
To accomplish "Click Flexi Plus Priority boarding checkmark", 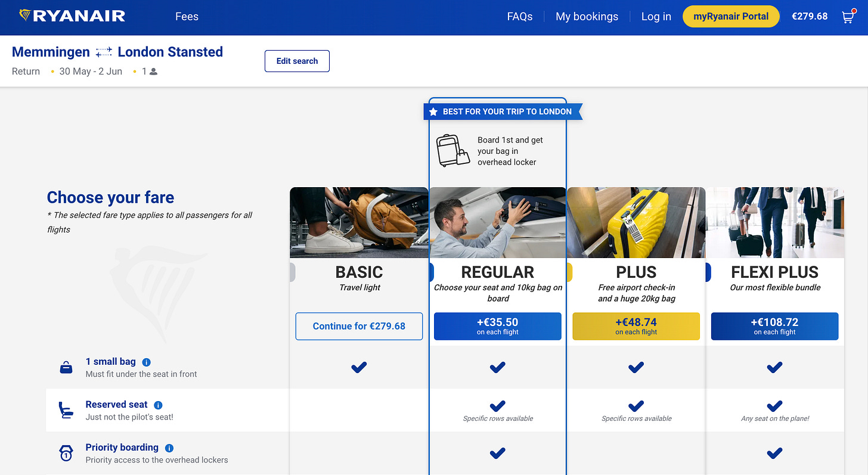I will [x=774, y=454].
